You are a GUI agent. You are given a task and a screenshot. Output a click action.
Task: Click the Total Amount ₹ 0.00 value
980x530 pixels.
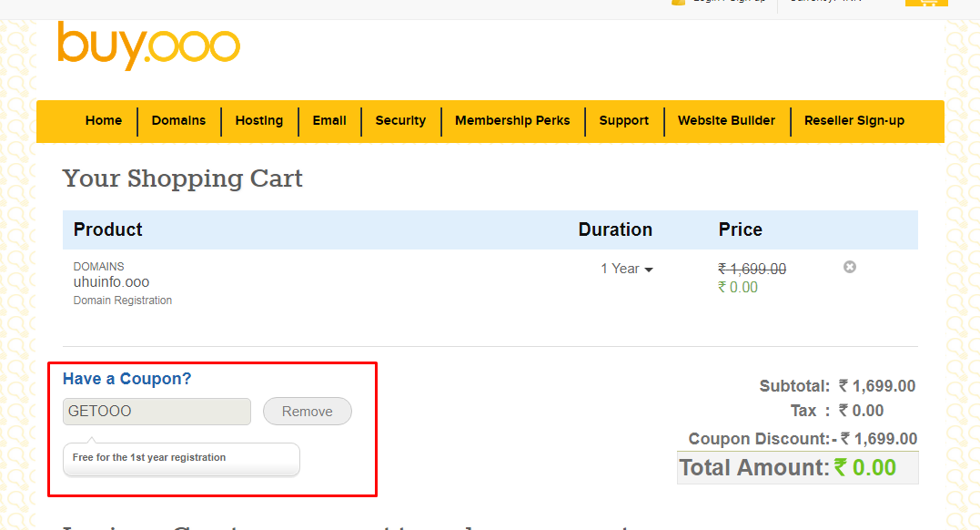865,467
